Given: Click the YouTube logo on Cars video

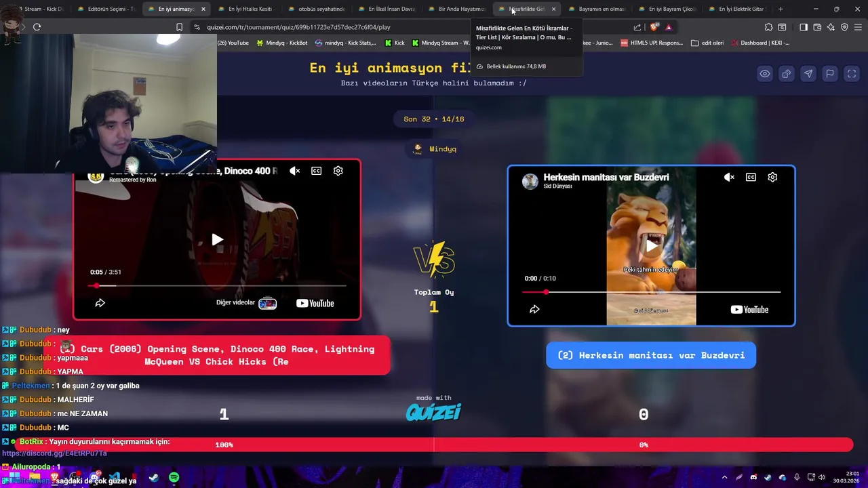Looking at the screenshot, I should pos(315,303).
